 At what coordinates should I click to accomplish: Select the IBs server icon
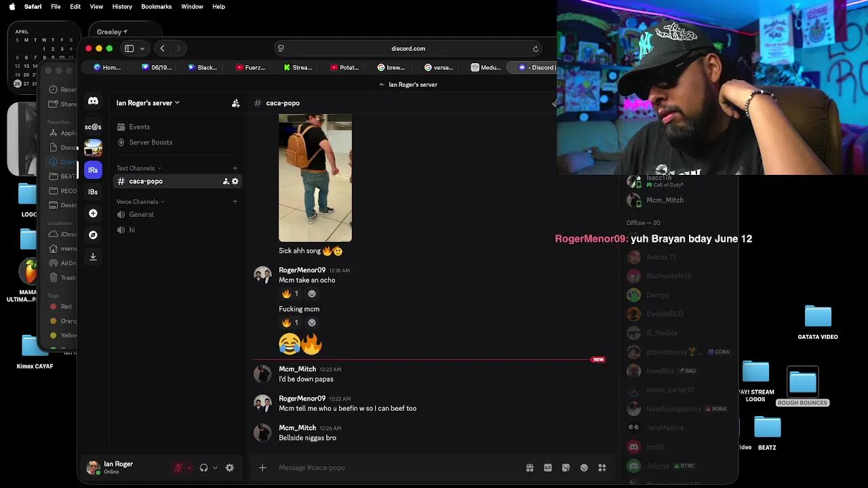coord(93,192)
